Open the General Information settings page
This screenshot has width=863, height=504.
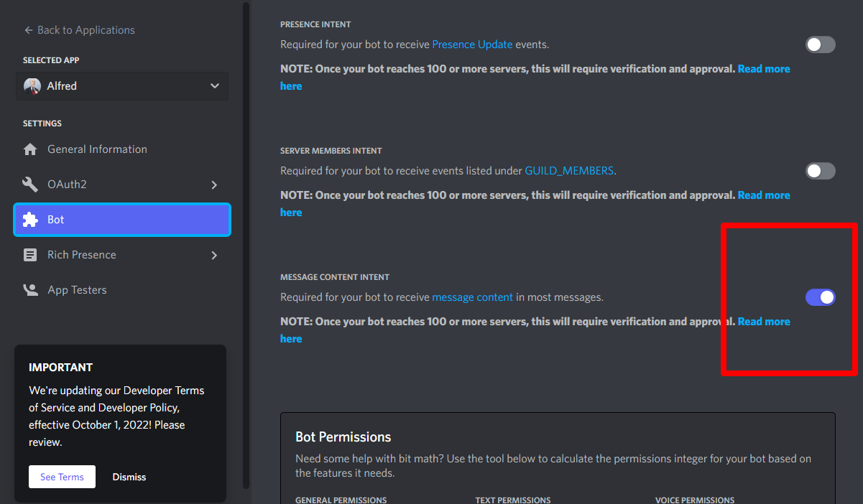click(122, 149)
